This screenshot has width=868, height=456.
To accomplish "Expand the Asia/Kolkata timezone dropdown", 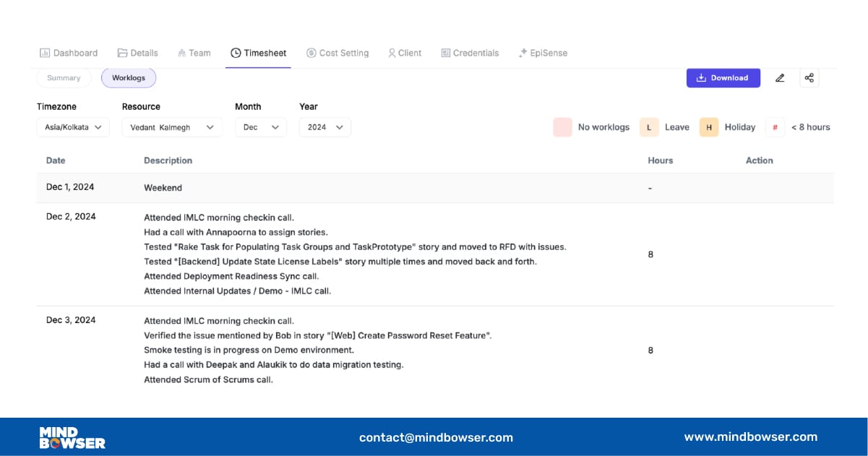I will tap(73, 127).
